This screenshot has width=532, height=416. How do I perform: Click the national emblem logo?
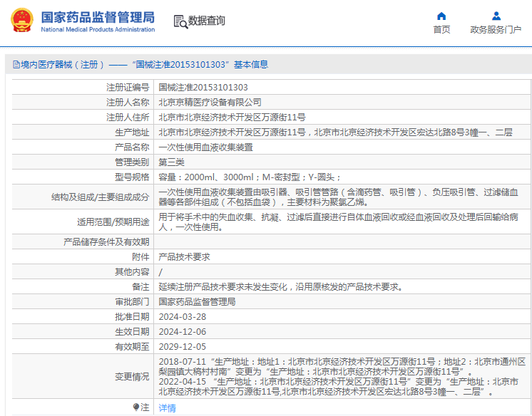click(22, 21)
